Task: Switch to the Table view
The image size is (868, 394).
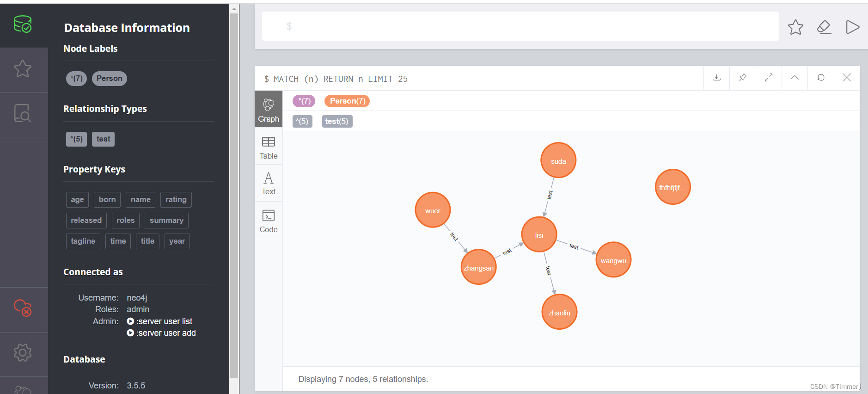Action: [x=268, y=147]
